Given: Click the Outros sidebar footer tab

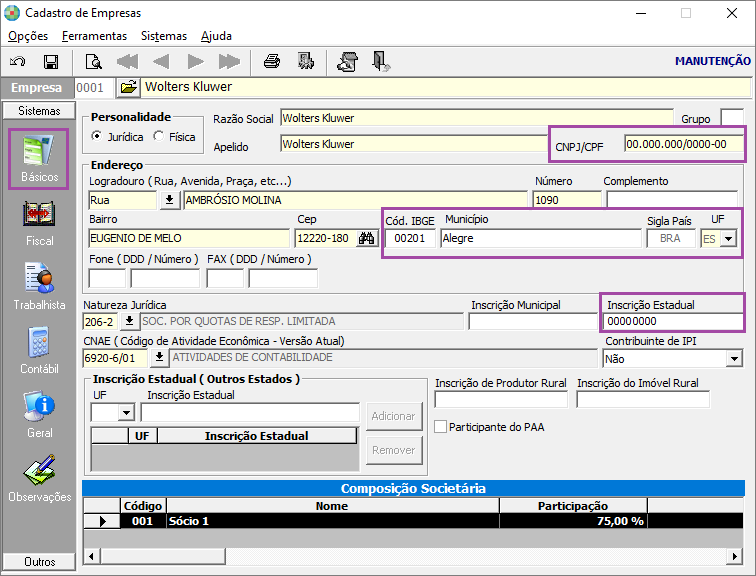Looking at the screenshot, I should click(x=39, y=562).
